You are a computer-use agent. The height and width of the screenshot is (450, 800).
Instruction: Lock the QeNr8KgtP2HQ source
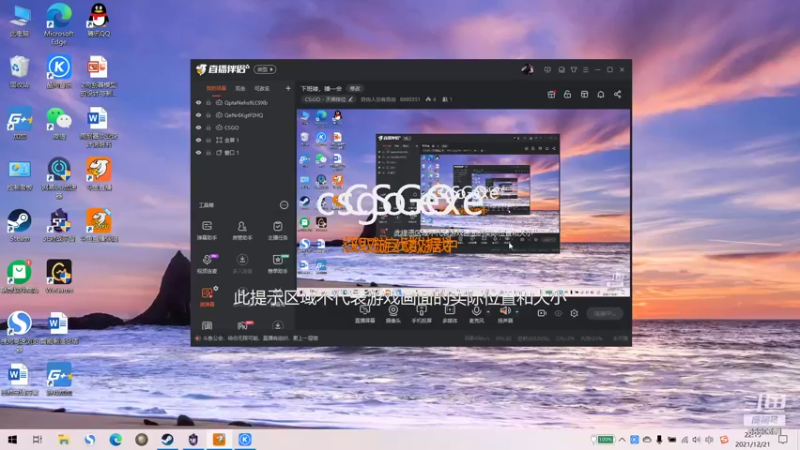click(x=209, y=115)
